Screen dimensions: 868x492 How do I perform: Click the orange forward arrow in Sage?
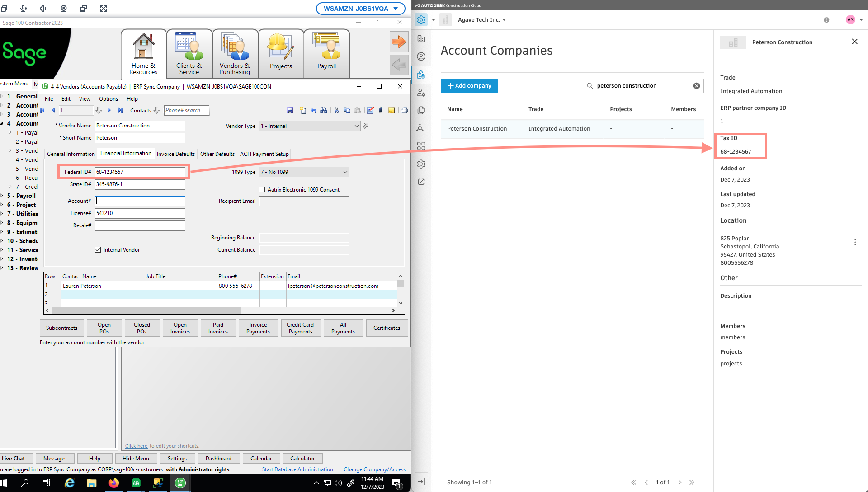(399, 42)
